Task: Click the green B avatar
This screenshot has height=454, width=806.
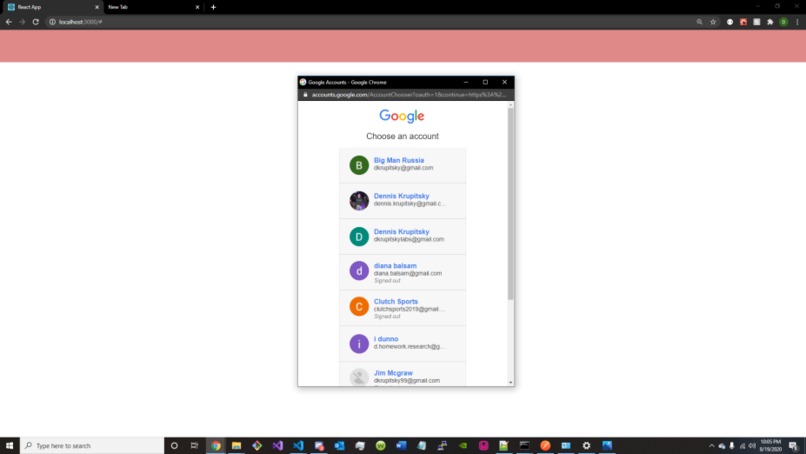Action: [359, 165]
